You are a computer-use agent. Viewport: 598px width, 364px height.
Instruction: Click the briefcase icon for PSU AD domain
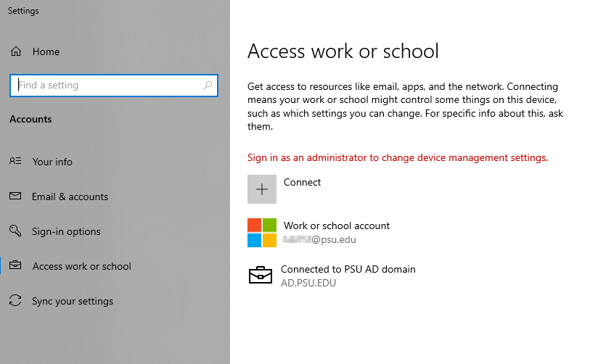261,276
